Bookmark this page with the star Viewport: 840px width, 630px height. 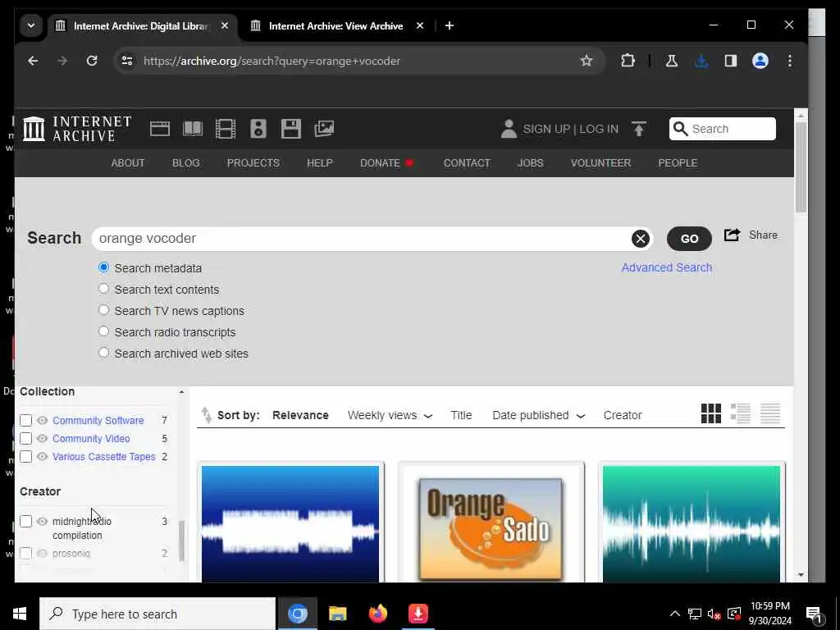587,61
